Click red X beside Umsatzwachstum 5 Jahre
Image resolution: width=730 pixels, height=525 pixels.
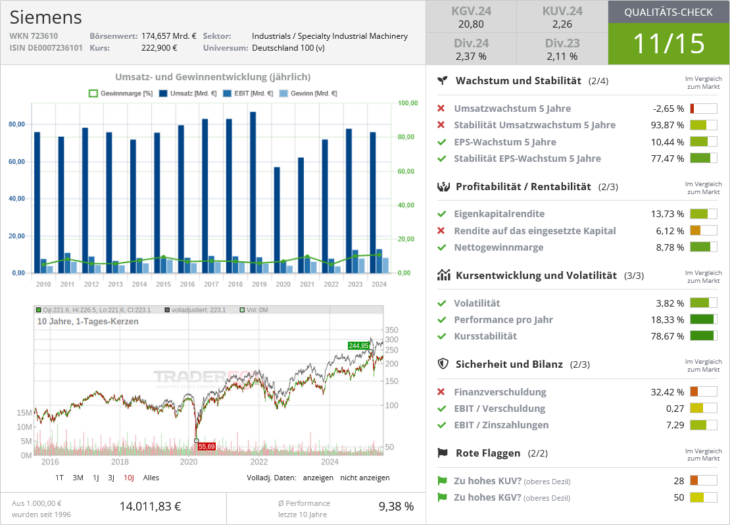[441, 108]
